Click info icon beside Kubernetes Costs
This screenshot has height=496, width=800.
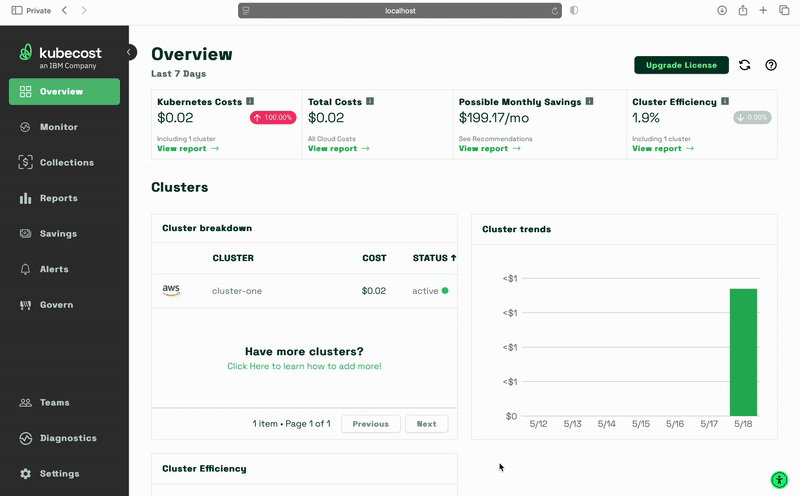pos(250,101)
